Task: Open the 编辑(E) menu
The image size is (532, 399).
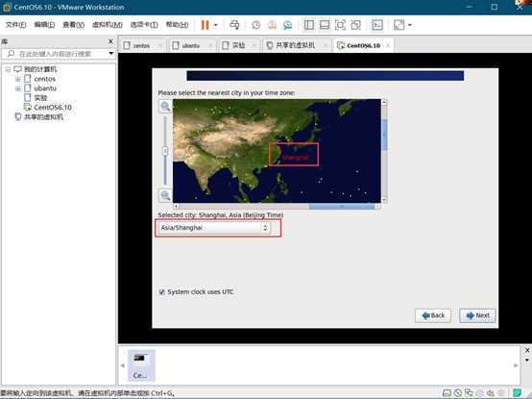Action: click(44, 25)
